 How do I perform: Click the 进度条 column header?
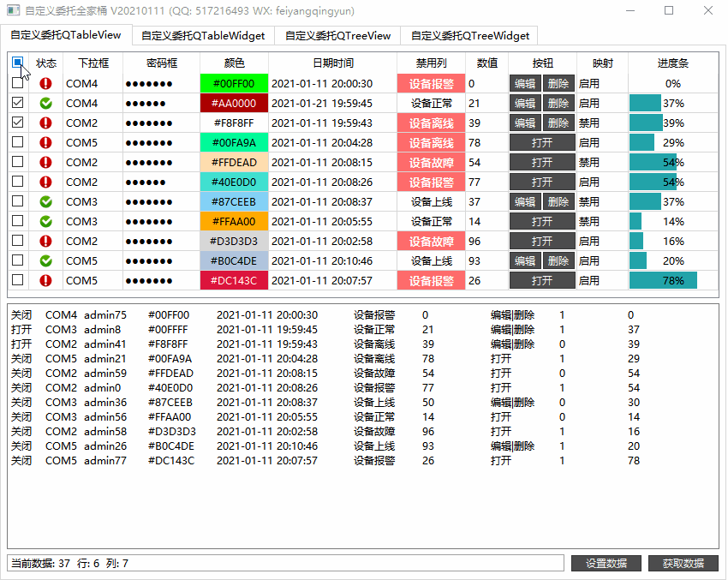point(672,63)
